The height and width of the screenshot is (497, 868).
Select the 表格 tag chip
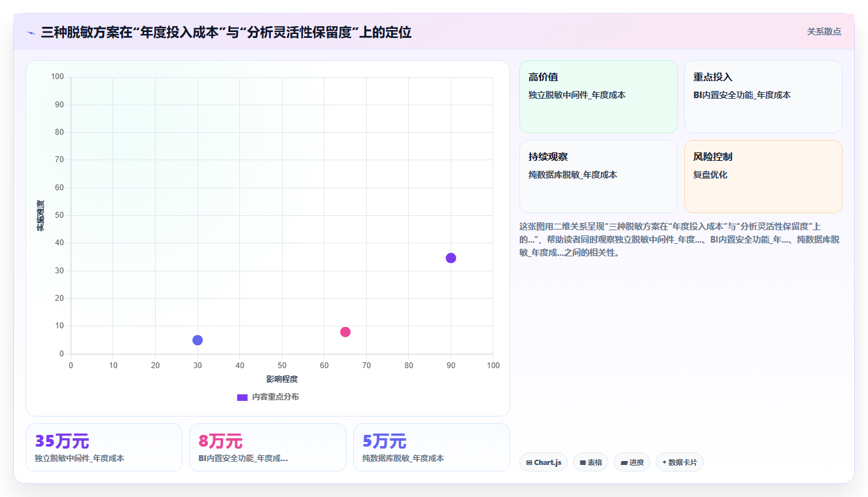591,462
